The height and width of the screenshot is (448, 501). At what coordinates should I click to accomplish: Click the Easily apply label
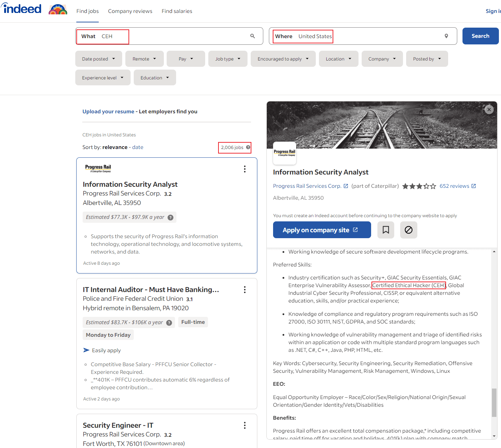click(x=106, y=350)
